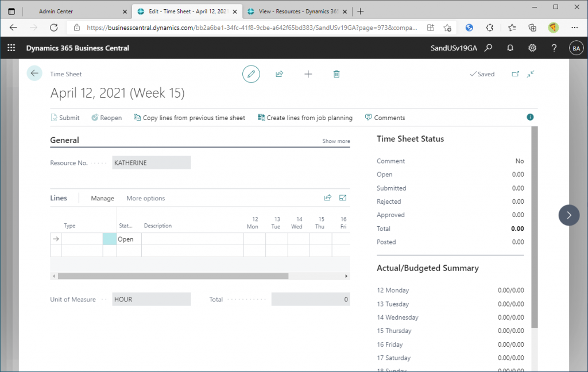588x372 pixels.
Task: Open the settings gear in Business Central
Action: [x=532, y=48]
